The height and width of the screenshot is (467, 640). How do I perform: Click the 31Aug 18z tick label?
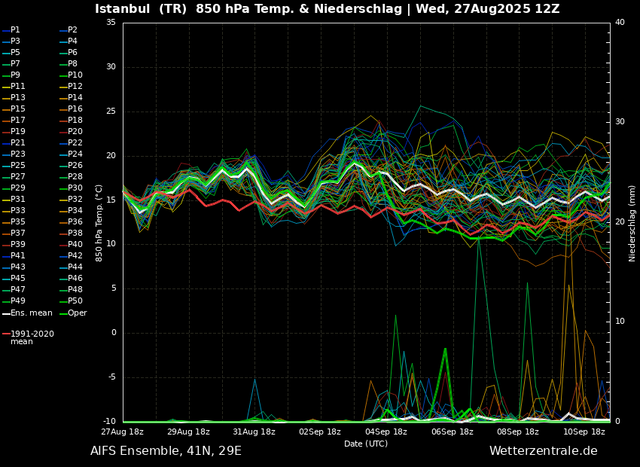pyautogui.click(x=253, y=432)
